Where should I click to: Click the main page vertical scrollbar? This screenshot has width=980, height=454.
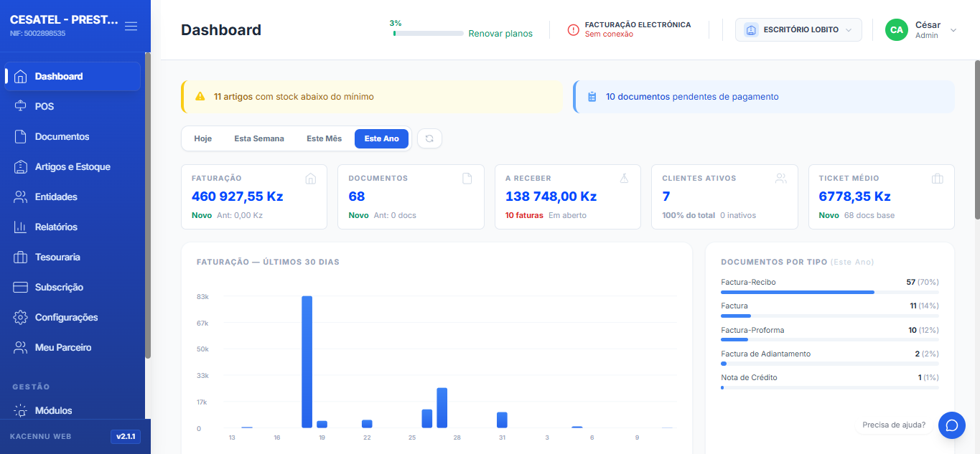click(x=977, y=140)
